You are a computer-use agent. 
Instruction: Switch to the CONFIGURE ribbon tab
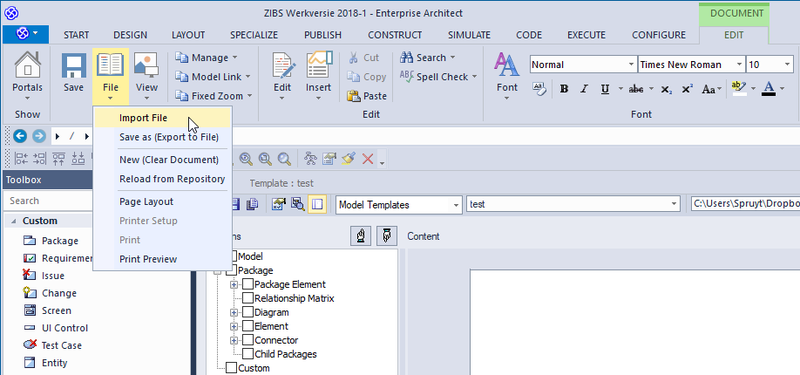coord(659,35)
